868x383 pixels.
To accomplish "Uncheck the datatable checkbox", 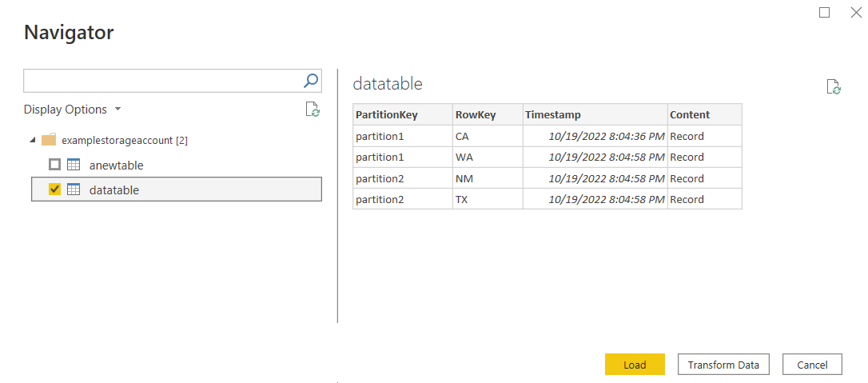I will [54, 190].
